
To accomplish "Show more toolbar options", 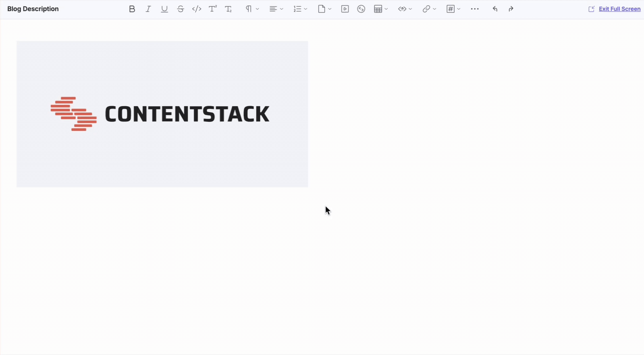I will (x=475, y=9).
